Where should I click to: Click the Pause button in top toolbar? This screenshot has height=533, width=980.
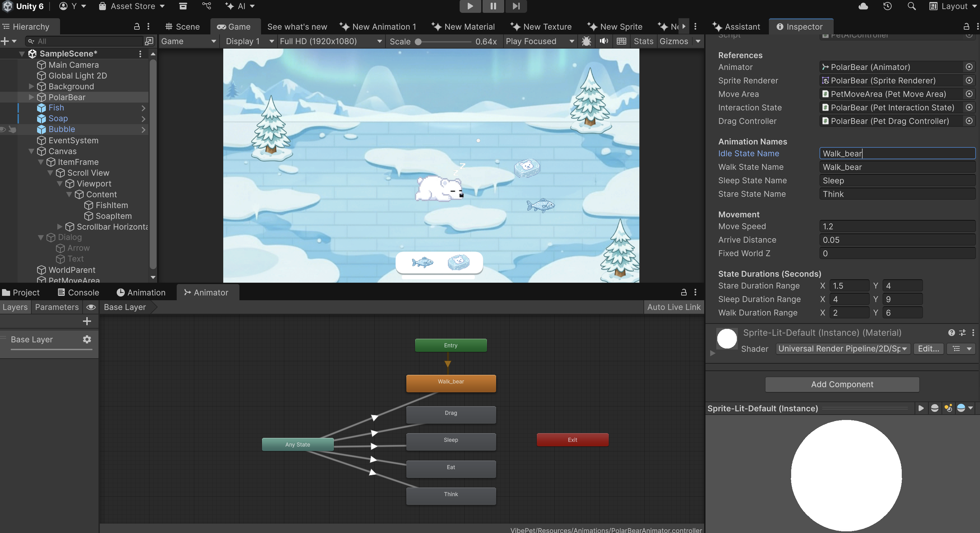493,6
